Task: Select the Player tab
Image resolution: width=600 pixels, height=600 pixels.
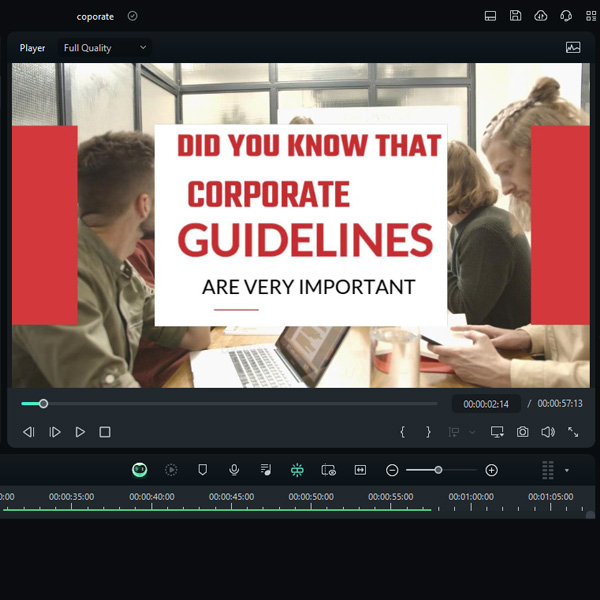Action: 32,47
